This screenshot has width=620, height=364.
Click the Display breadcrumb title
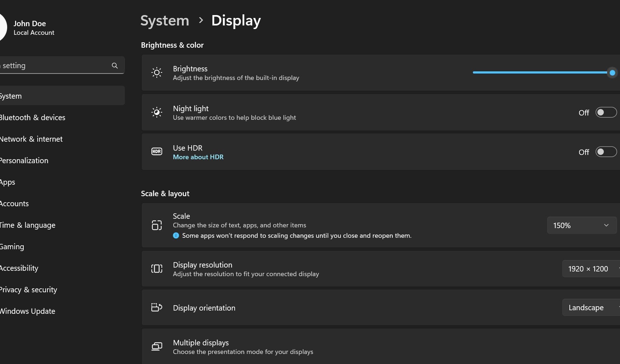pyautogui.click(x=236, y=20)
